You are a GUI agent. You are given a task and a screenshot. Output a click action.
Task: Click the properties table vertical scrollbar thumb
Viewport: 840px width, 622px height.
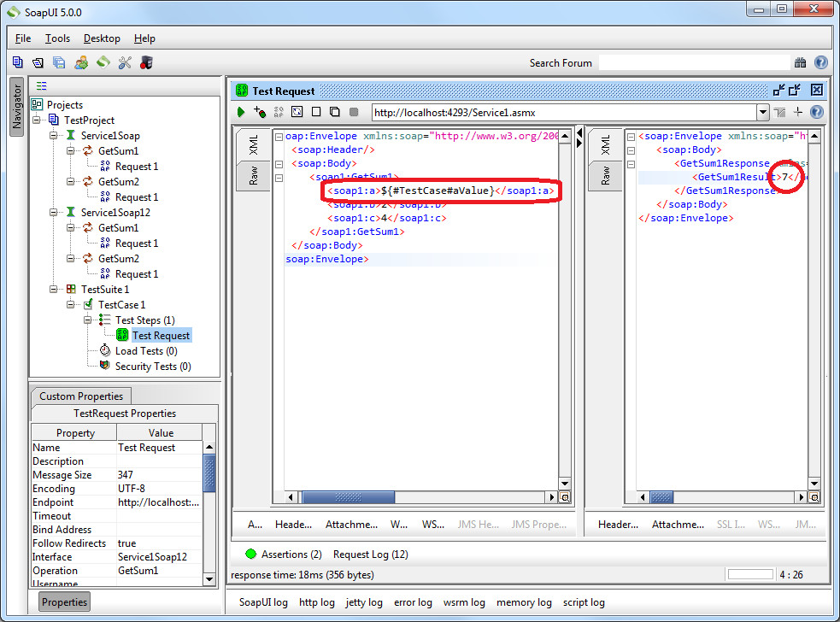point(209,473)
